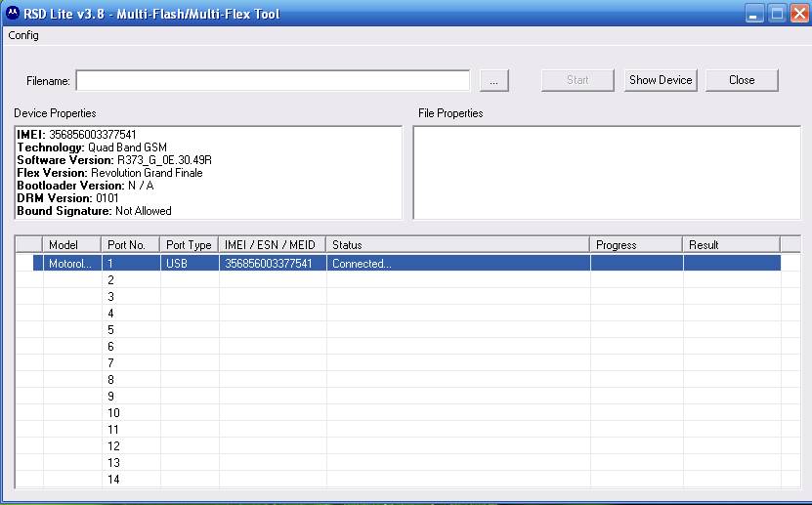This screenshot has height=505, width=812.
Task: Sort by the Port No. column header
Action: click(131, 245)
